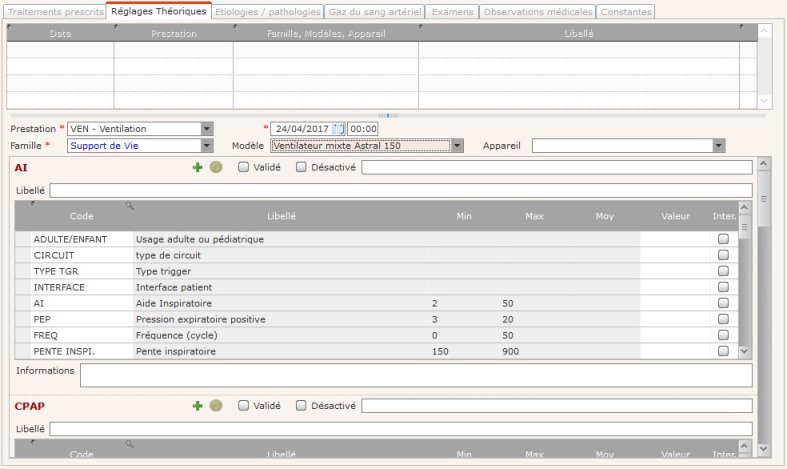Screen dimensions: 787x469
Task: Click the Min value 150 for PENTE INSPI.
Action: click(x=440, y=351)
